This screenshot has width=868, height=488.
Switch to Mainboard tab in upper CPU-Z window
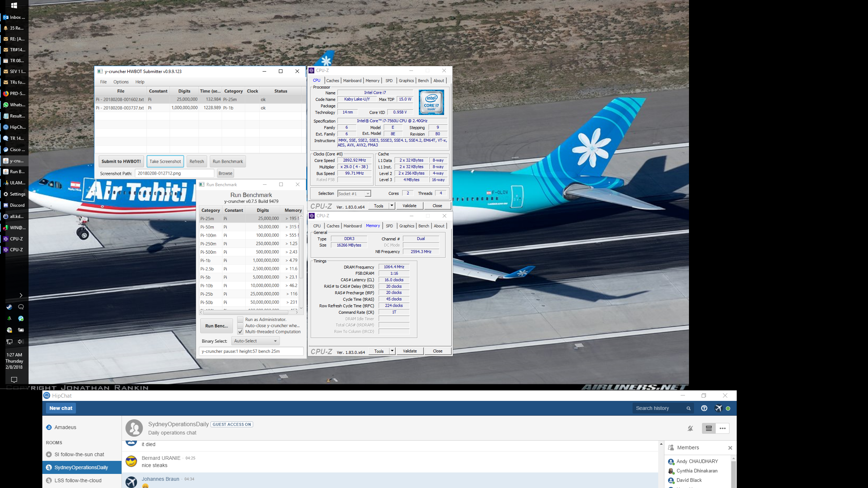pos(352,81)
